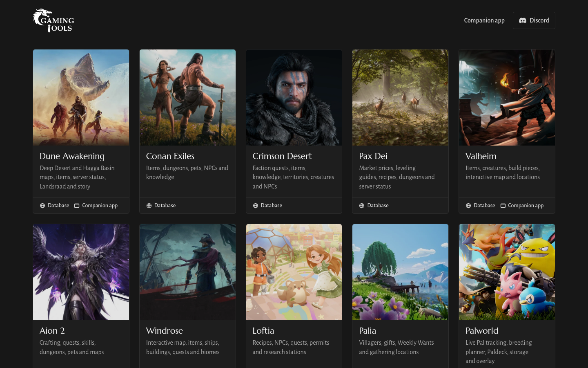Click the globe icon under Conan Exiles

coord(149,206)
